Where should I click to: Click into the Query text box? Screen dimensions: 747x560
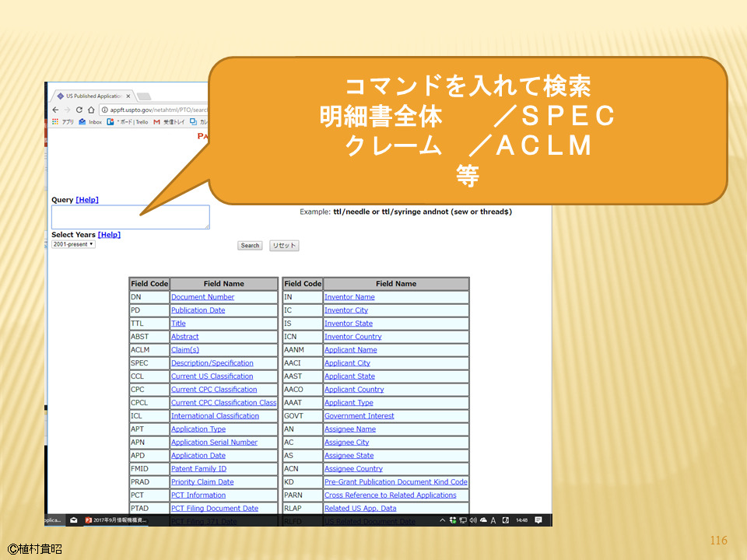tap(131, 217)
